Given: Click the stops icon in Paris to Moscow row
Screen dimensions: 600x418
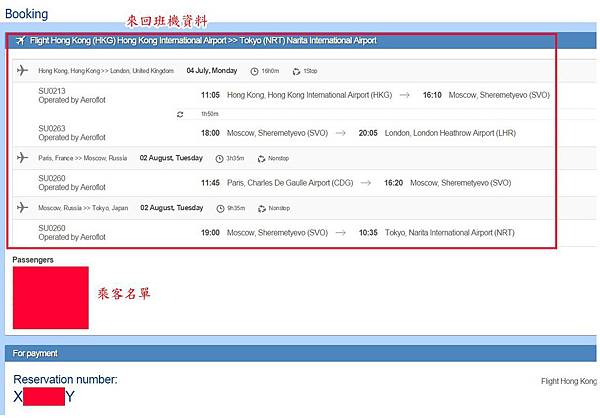Looking at the screenshot, I should [261, 159].
